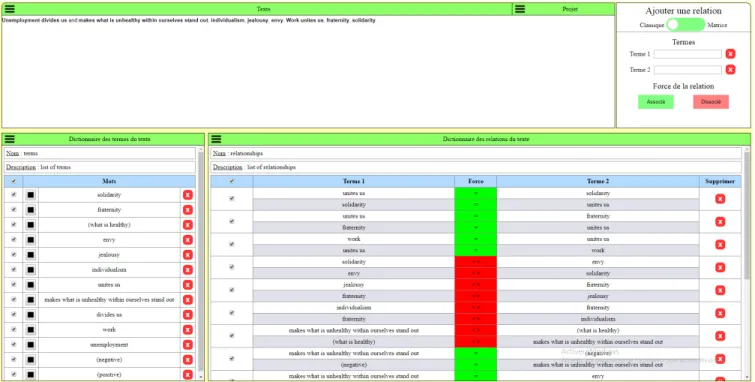Click the Description: list of terms field
Viewport: 755px width, 382px height.
[100, 167]
